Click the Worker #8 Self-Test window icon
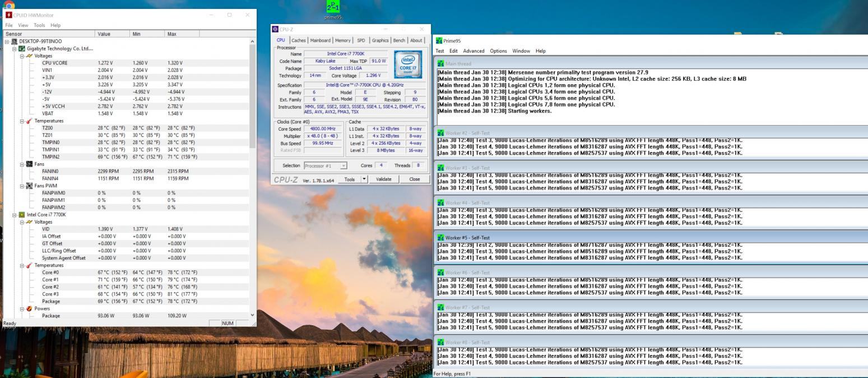The image size is (868, 378). pos(440,342)
